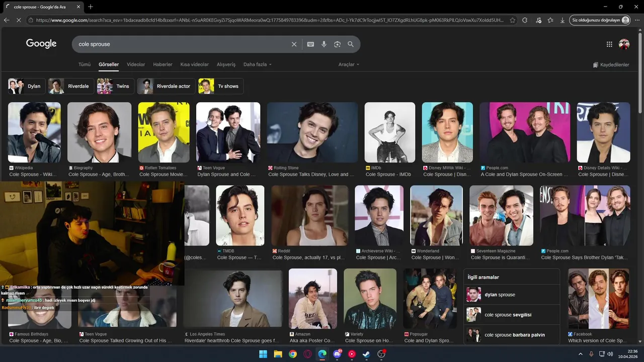The image size is (644, 362).
Task: Open Discord from the taskbar
Action: click(337, 354)
